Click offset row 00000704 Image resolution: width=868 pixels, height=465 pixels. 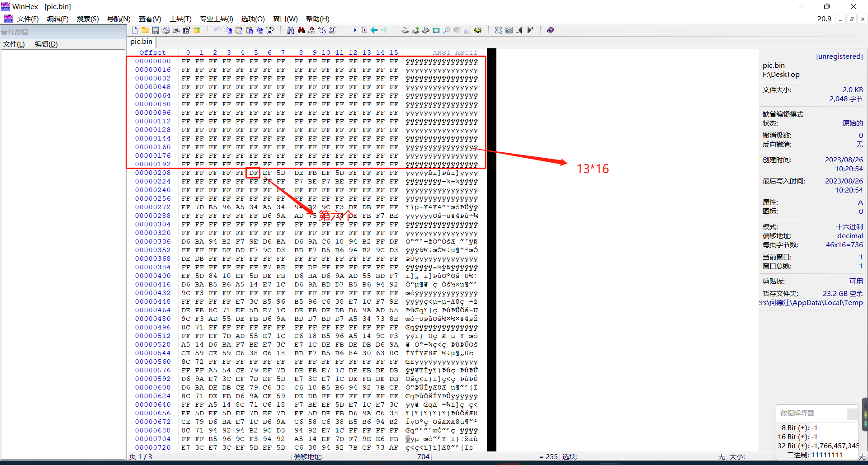(153, 439)
